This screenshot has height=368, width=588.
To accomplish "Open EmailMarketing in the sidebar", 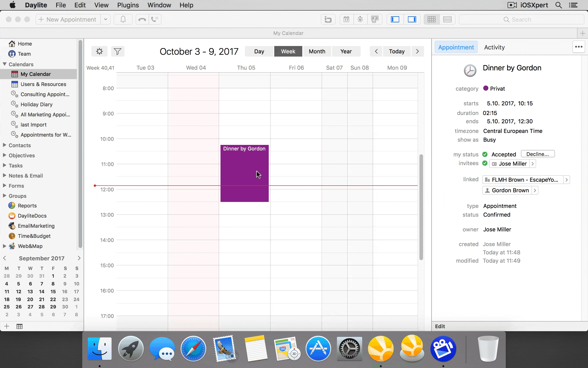I will [32, 226].
